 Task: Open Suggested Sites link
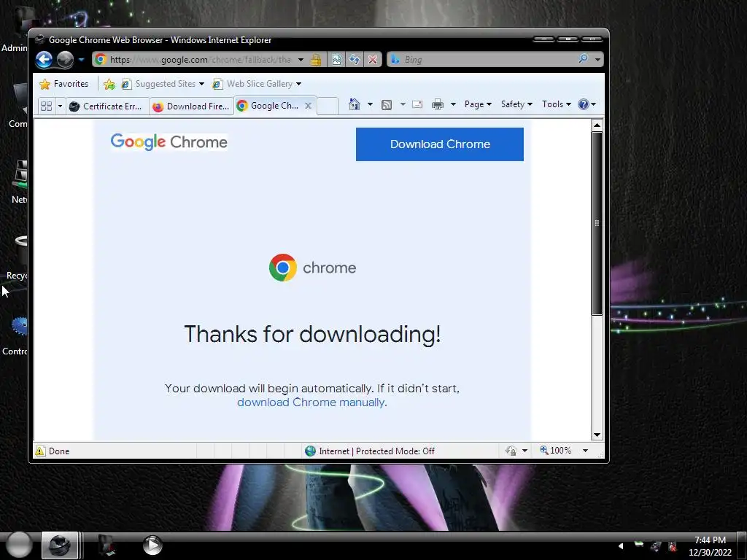[x=163, y=84]
